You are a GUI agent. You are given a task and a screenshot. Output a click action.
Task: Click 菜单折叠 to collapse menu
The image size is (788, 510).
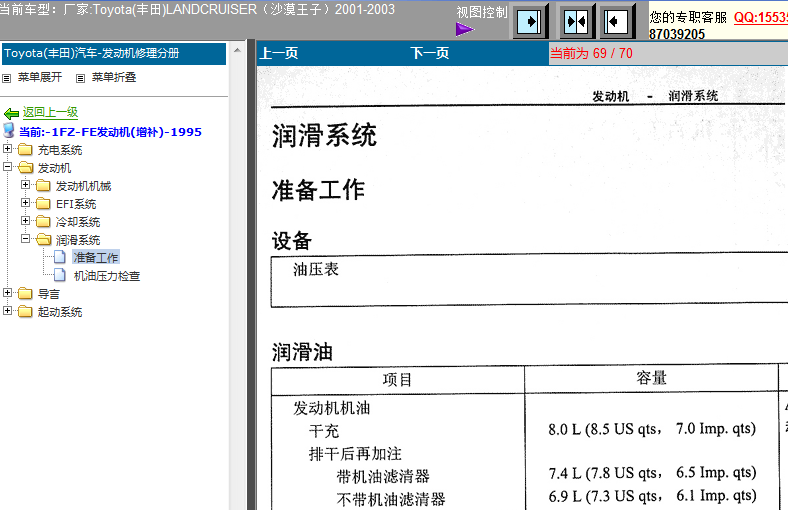(x=114, y=77)
